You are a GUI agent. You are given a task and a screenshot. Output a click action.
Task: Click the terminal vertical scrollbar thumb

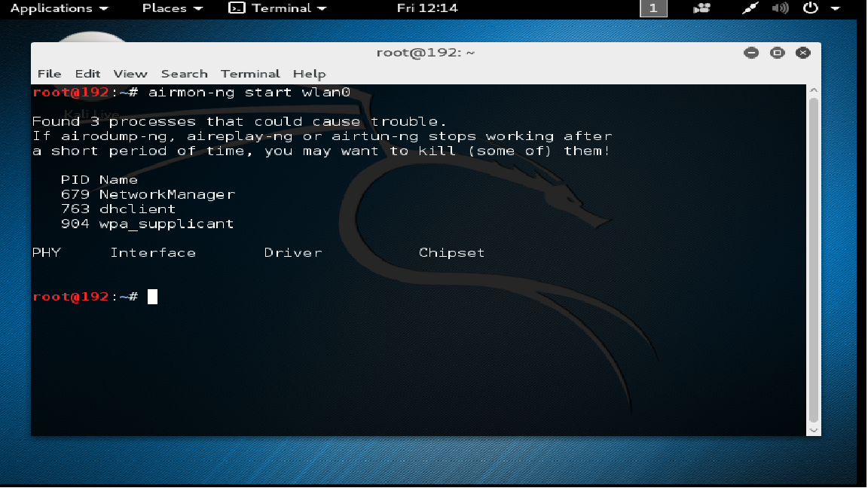(813, 260)
